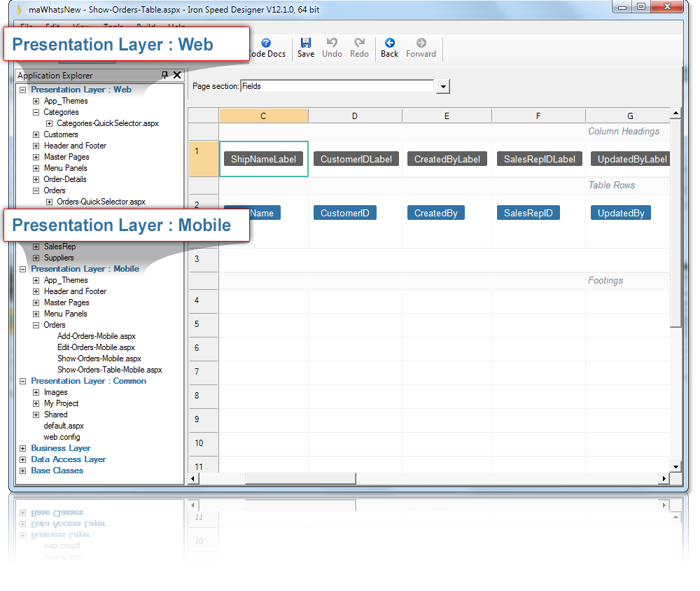Open the Tools menu

pyautogui.click(x=114, y=27)
